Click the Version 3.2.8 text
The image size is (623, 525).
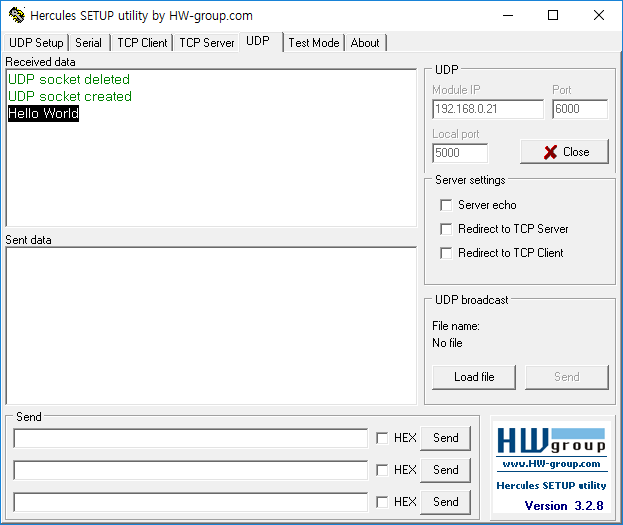tap(564, 506)
